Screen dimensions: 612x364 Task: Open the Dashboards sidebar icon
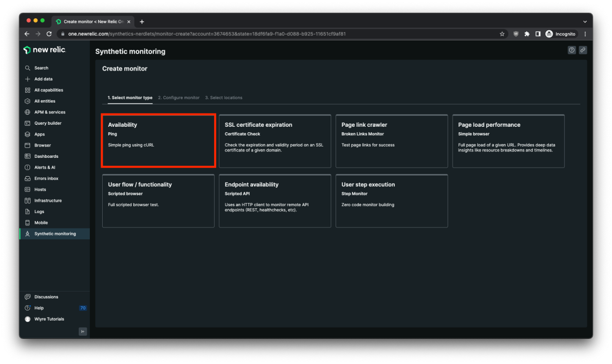point(28,156)
